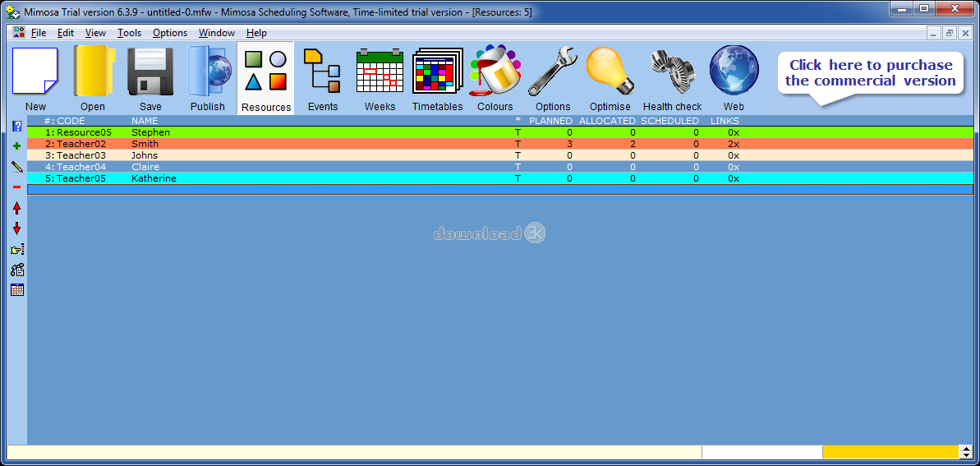This screenshot has width=980, height=466.
Task: Open the Window menu
Action: pyautogui.click(x=217, y=33)
